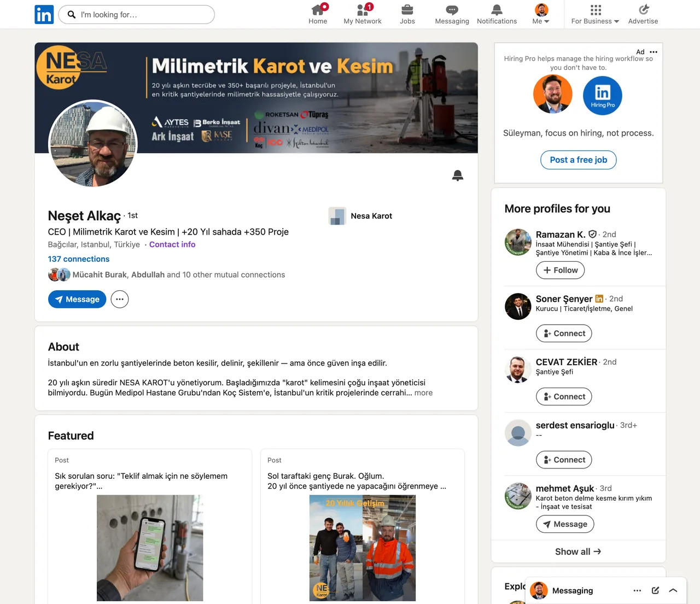700x604 pixels.
Task: Click the search input field
Action: click(x=137, y=15)
